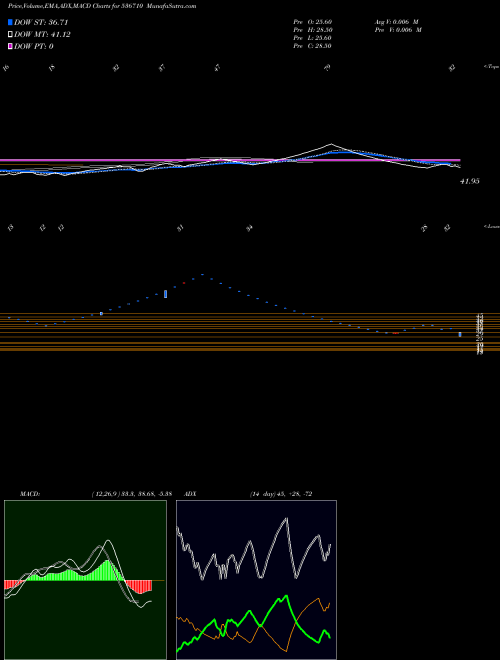Select the 'DOW ST: 36.71' legend text

click(x=41, y=22)
